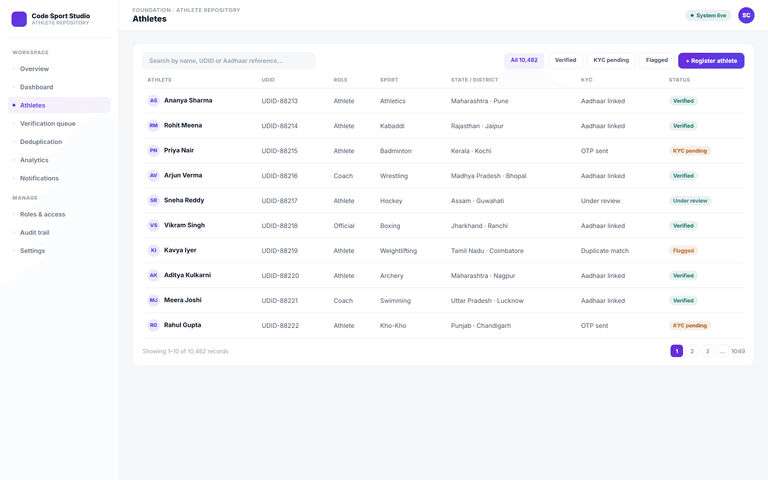Click Meera Joshi's MJ avatar
Image resolution: width=768 pixels, height=480 pixels.
[x=153, y=300]
